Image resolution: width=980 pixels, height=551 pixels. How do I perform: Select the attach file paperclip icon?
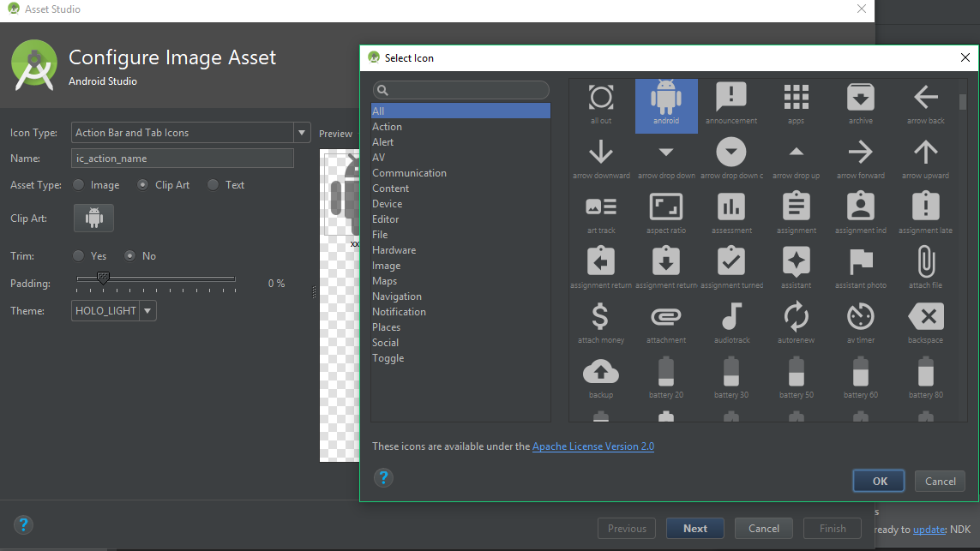(x=926, y=269)
